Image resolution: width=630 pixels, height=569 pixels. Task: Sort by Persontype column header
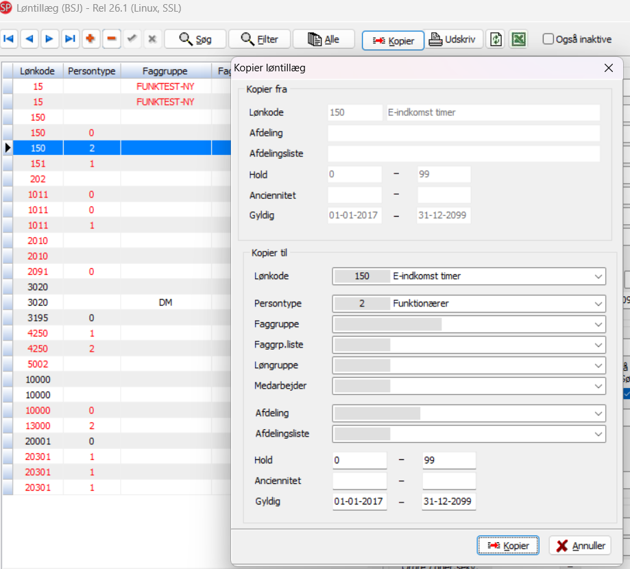[92, 71]
